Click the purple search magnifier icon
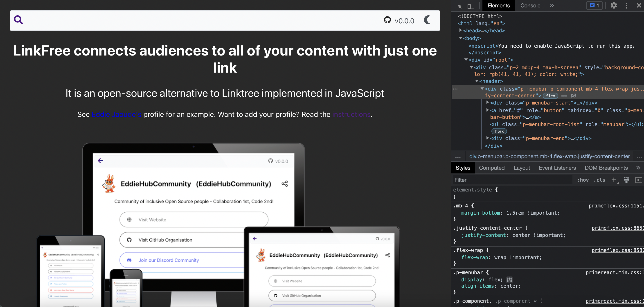The image size is (644, 307). (x=18, y=20)
